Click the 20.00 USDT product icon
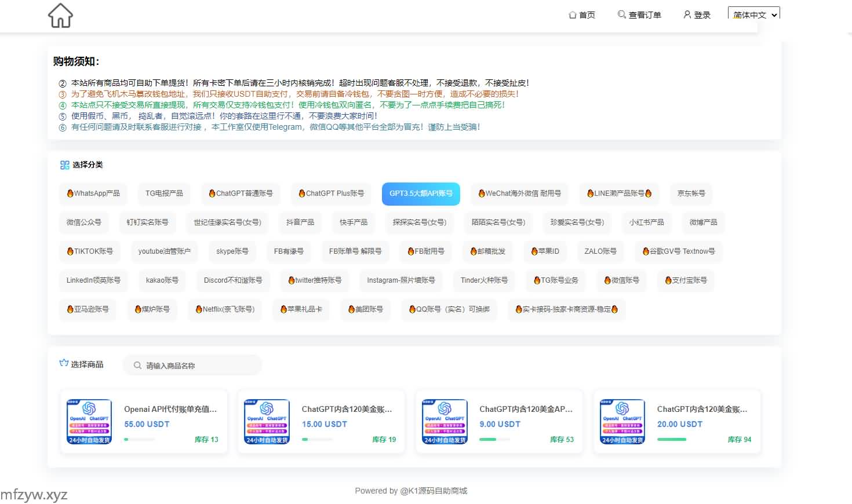The image size is (852, 504). coord(622,422)
